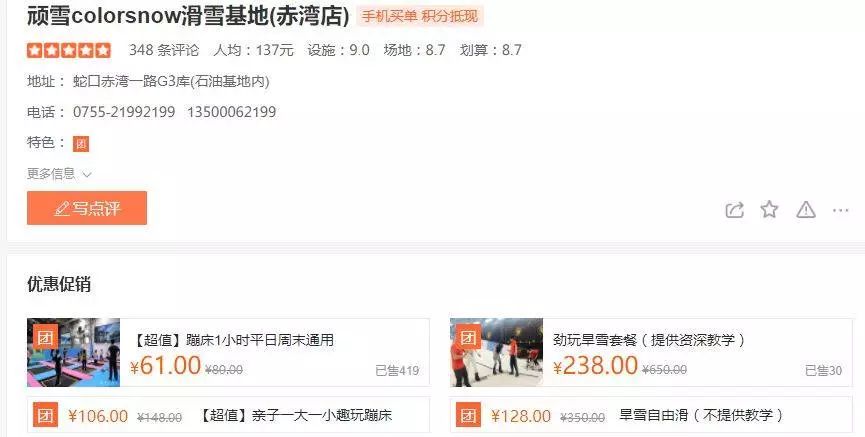This screenshot has height=437, width=865.
Task: Select the 旱雪自由滑 deal
Action: coord(701,415)
